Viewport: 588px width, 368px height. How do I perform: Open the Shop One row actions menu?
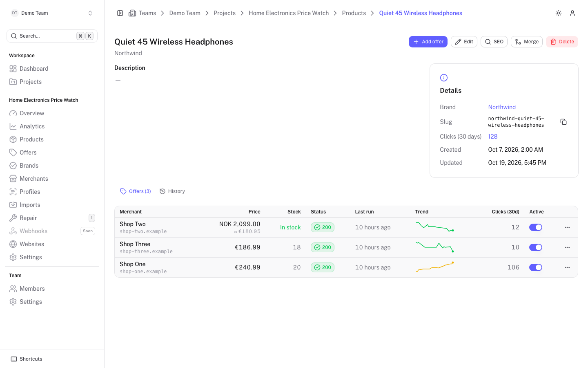(x=567, y=267)
